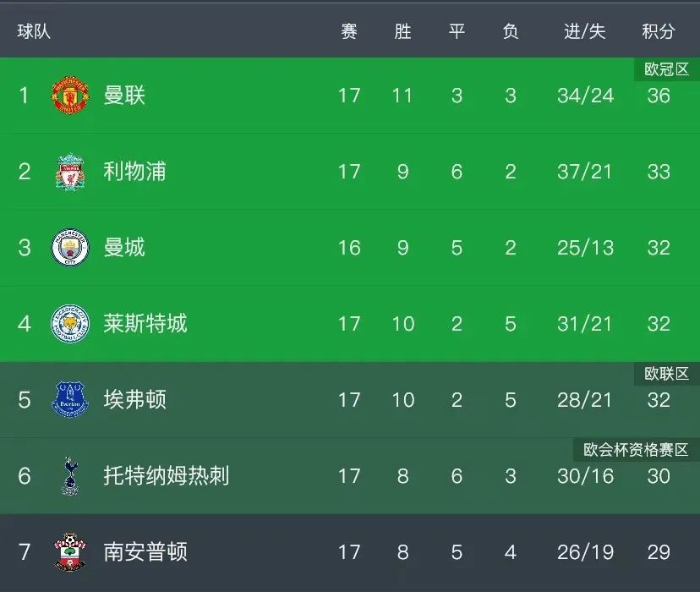Click the 积分 column header
Viewport: 700px width, 592px height.
point(659,31)
